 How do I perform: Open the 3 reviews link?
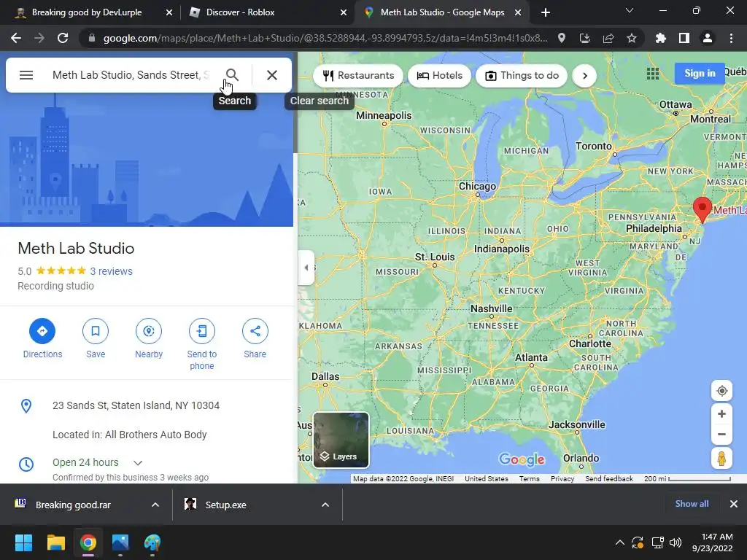(112, 271)
